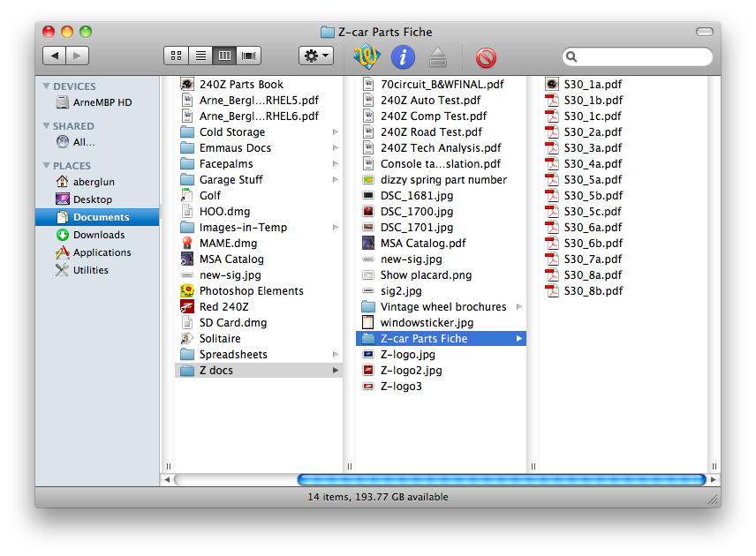Select the Z docs folder
The image size is (756, 556).
pos(259,371)
